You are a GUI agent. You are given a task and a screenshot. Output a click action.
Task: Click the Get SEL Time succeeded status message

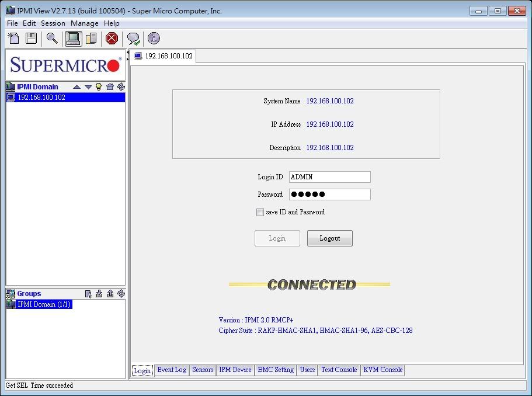[x=39, y=385]
